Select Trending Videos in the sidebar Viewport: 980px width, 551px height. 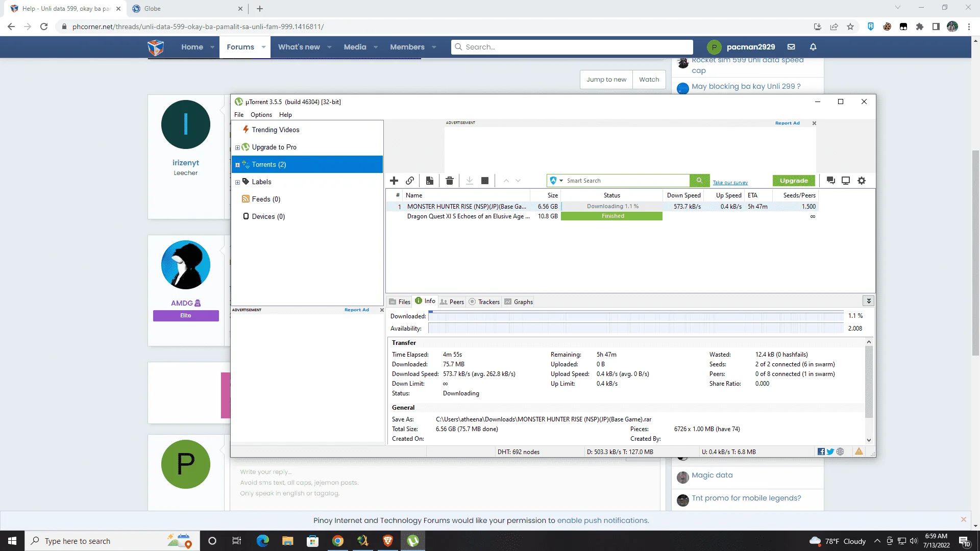307,130
